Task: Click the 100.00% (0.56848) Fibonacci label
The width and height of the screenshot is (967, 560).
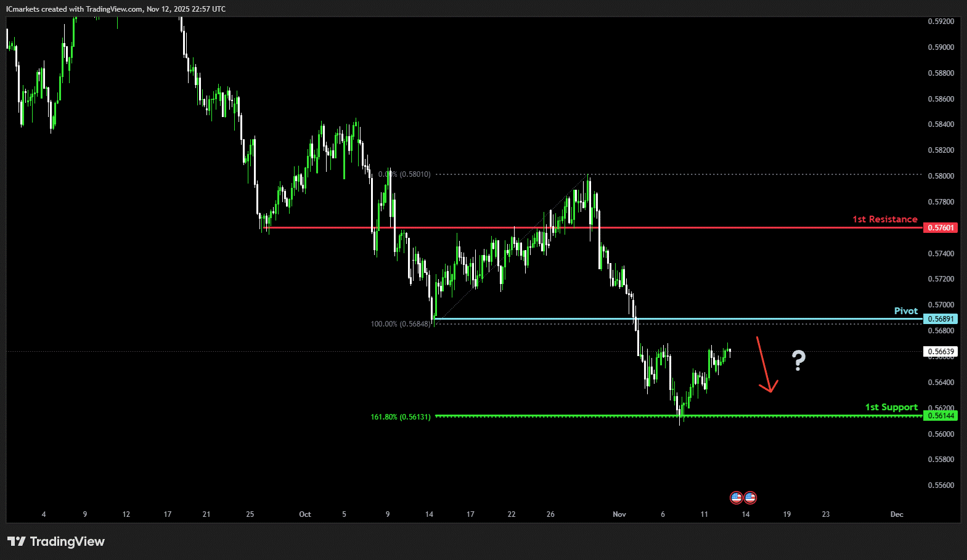Action: click(401, 324)
